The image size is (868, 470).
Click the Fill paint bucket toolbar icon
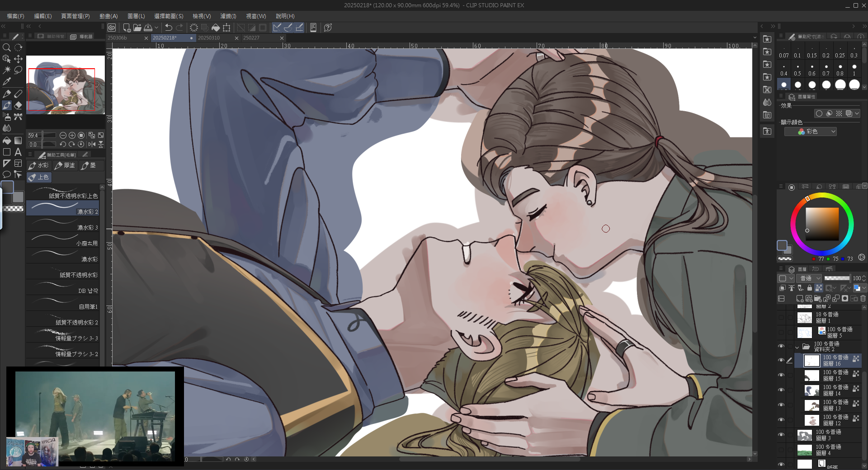(216, 28)
